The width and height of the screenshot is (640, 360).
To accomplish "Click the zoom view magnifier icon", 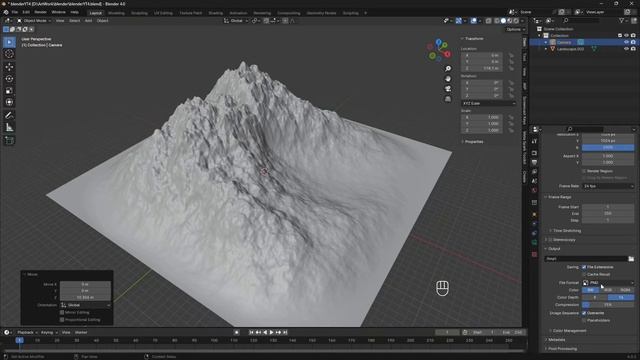I will click(x=448, y=69).
